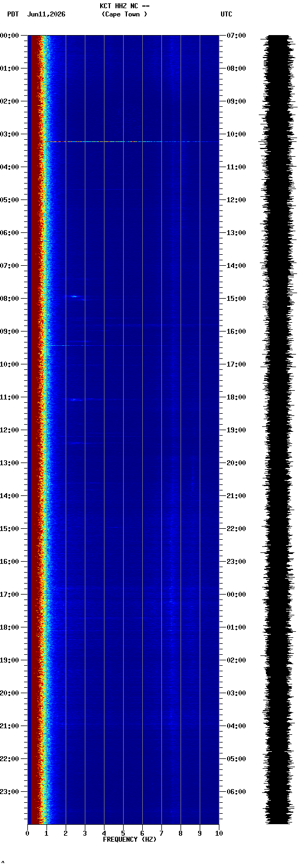302x868 pixels.
Task: Click the small 2.5 Hz burst near 08:00 PDT
Action: [x=75, y=296]
